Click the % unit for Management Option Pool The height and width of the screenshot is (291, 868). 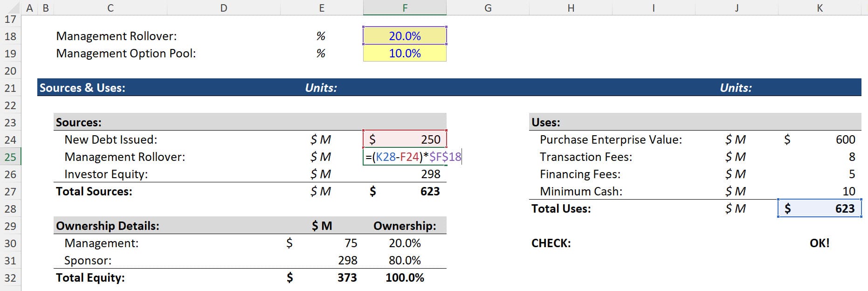click(321, 53)
